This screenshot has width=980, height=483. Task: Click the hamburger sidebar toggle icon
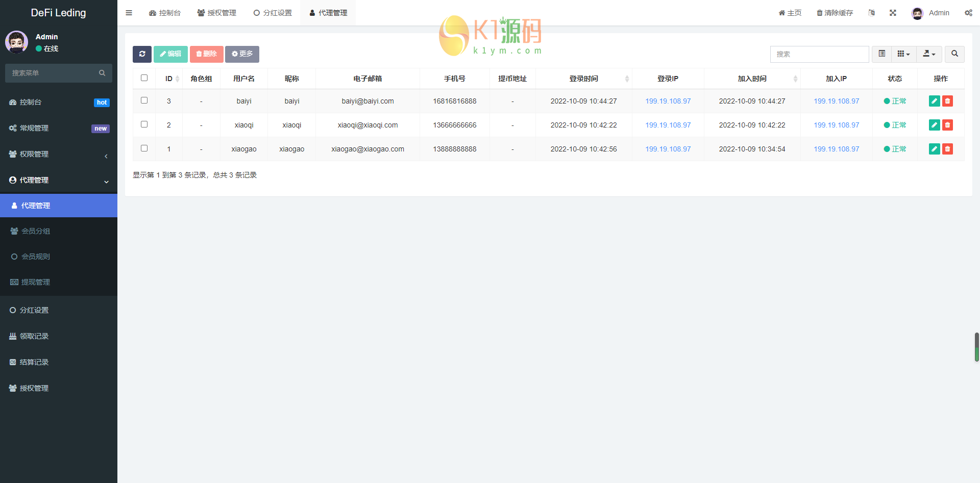click(x=129, y=13)
